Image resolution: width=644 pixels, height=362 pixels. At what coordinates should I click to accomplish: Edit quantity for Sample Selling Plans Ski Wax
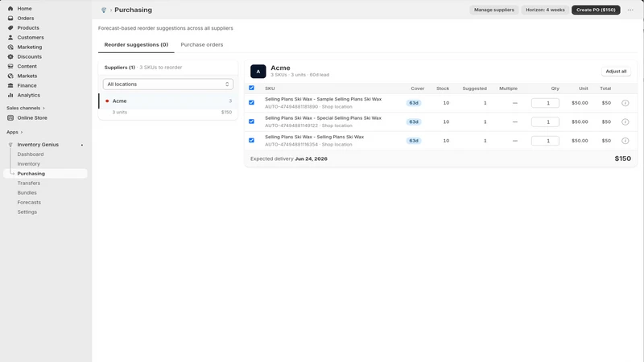pos(545,103)
